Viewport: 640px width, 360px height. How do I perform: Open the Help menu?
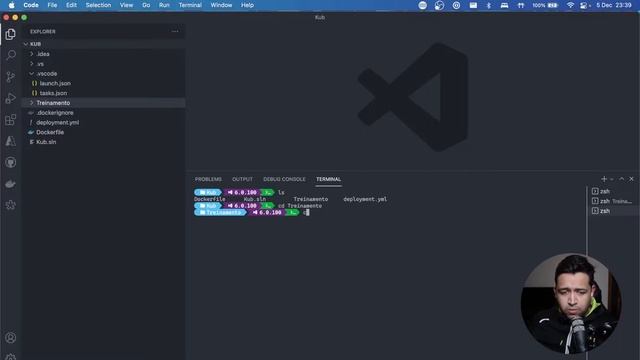[247, 5]
